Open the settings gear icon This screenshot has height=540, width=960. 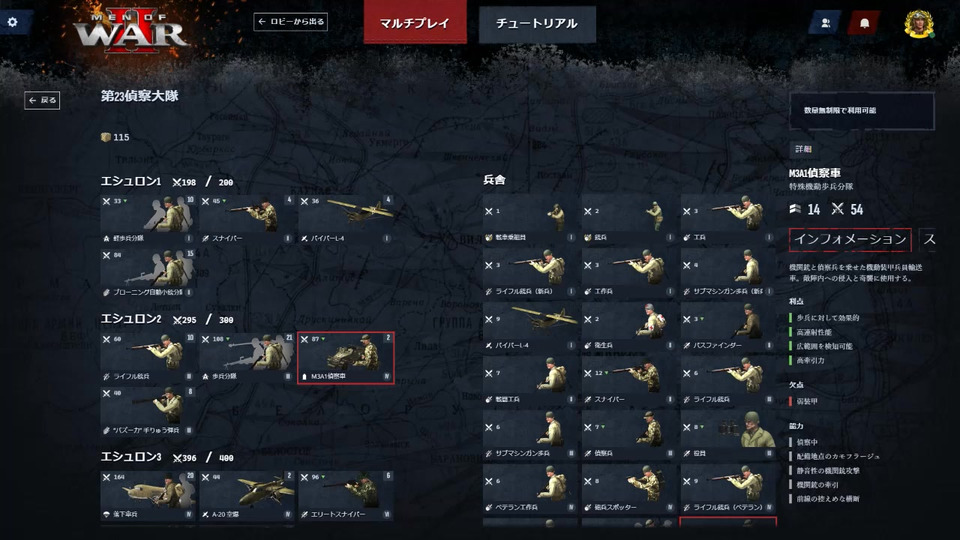12,22
